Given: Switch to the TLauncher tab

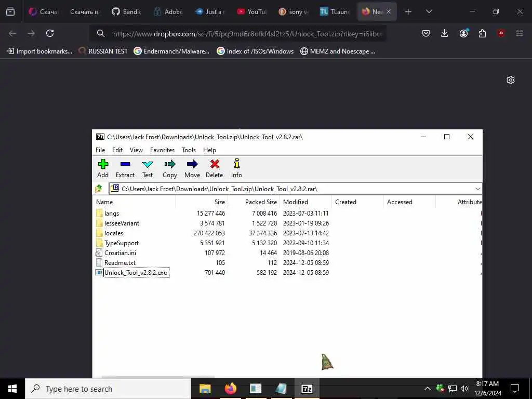Looking at the screenshot, I should 335,12.
